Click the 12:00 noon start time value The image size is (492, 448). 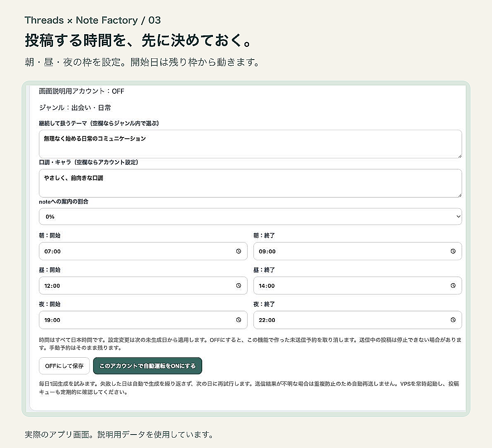click(x=52, y=286)
